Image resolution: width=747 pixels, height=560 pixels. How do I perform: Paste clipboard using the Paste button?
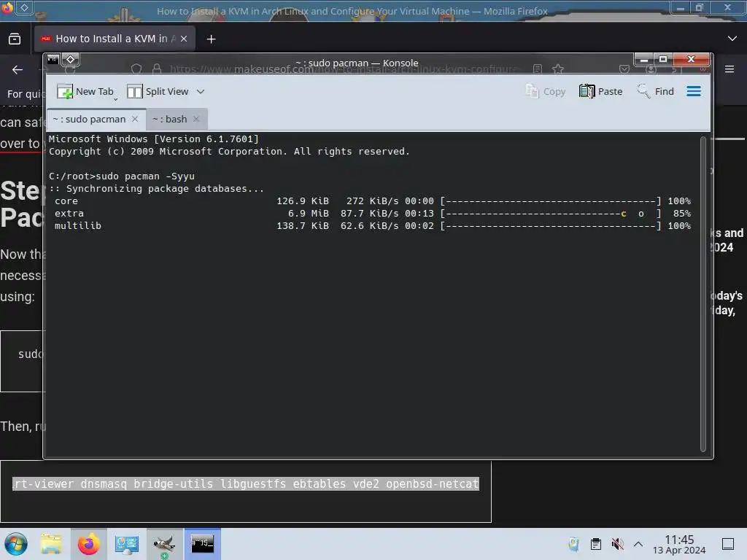tap(601, 91)
